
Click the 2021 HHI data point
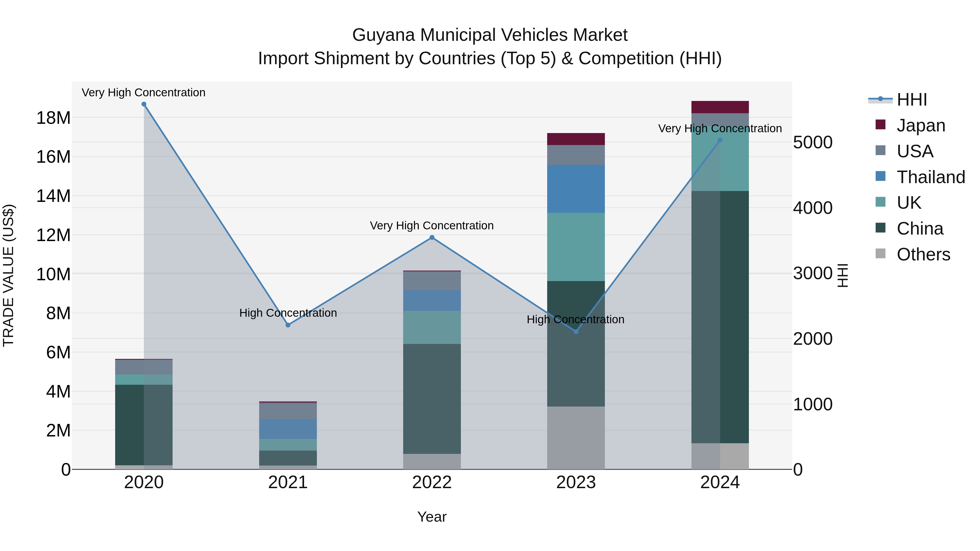click(x=288, y=325)
